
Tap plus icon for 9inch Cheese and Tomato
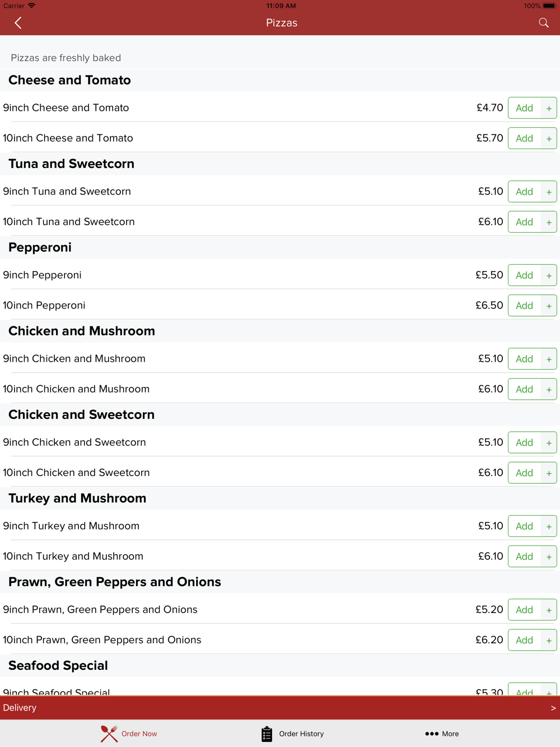pos(549,108)
